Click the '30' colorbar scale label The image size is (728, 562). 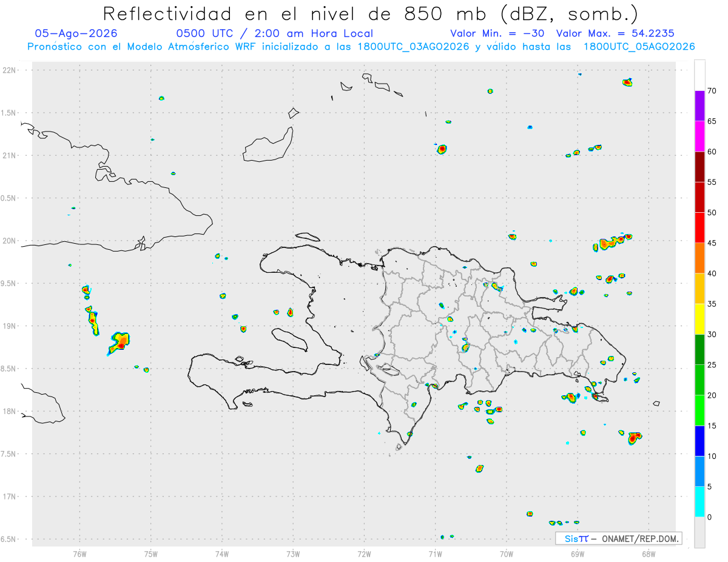(x=712, y=335)
